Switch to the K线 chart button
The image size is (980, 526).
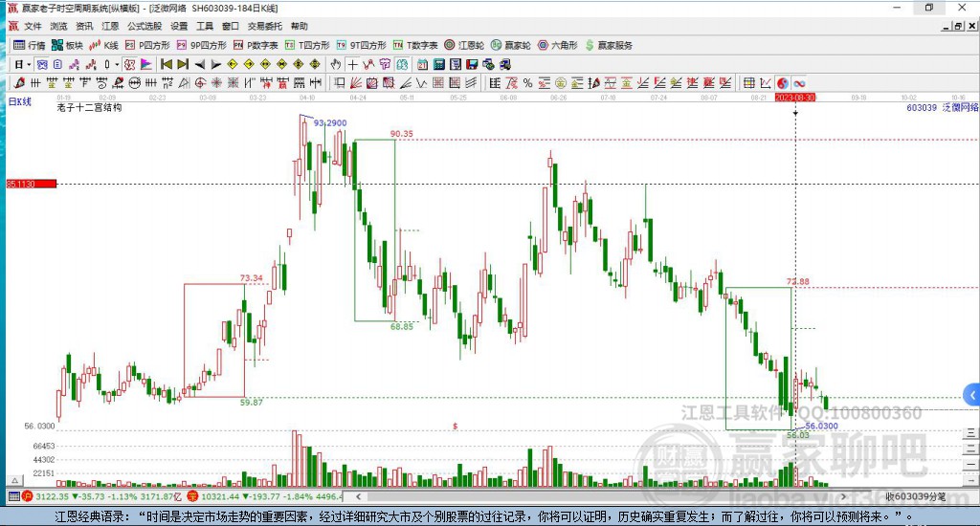point(103,45)
